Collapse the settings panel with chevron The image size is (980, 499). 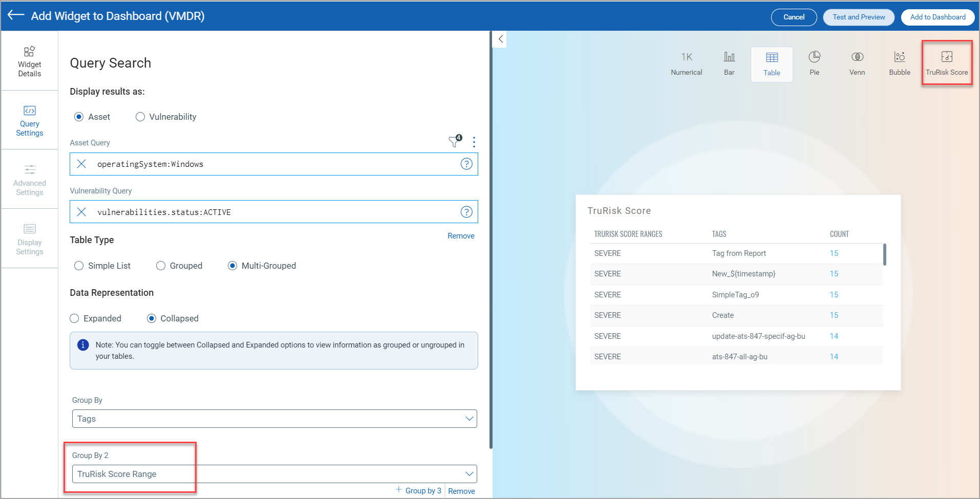pyautogui.click(x=500, y=39)
